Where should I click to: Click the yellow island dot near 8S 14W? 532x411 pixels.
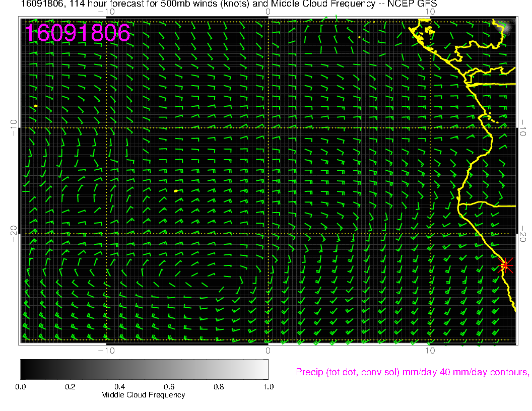click(x=36, y=106)
